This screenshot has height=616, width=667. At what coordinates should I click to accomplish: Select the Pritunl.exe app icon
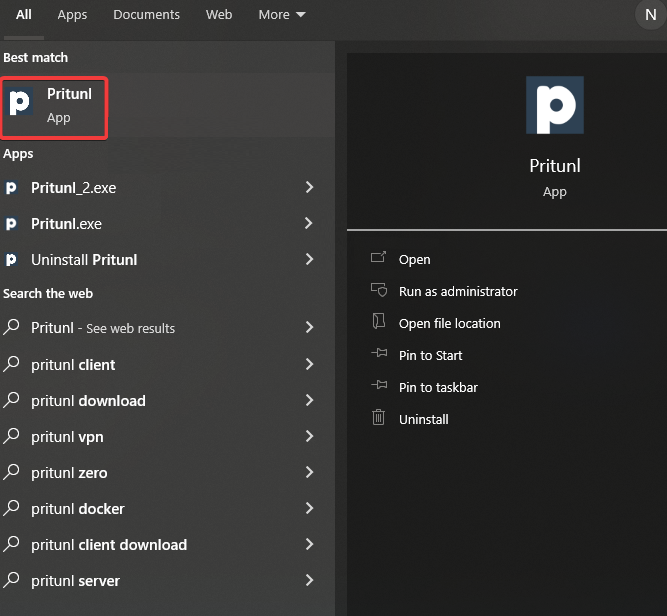[x=11, y=224]
